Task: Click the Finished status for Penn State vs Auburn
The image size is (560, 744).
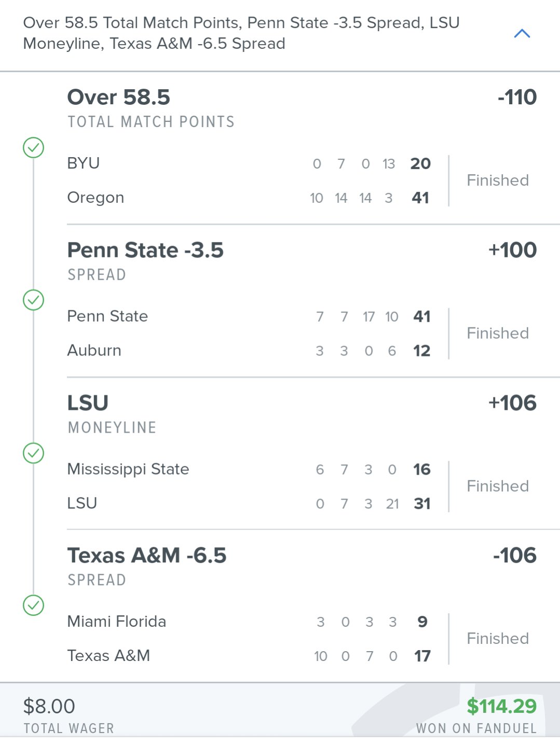Action: coord(498,333)
